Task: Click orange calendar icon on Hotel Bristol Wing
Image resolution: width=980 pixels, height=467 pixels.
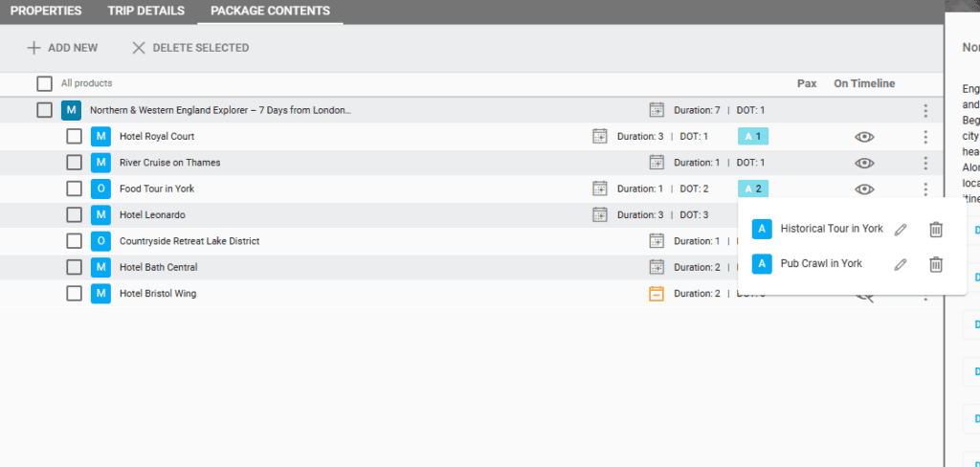Action: point(657,294)
